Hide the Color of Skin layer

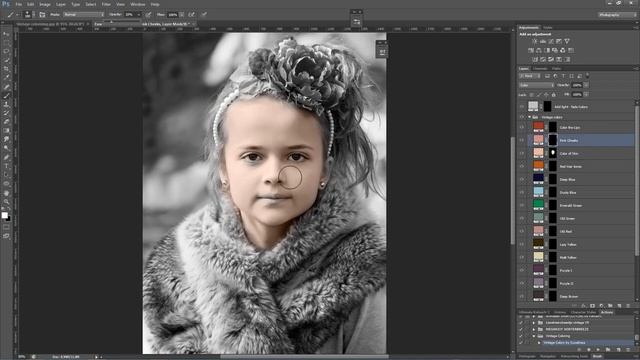coord(522,153)
